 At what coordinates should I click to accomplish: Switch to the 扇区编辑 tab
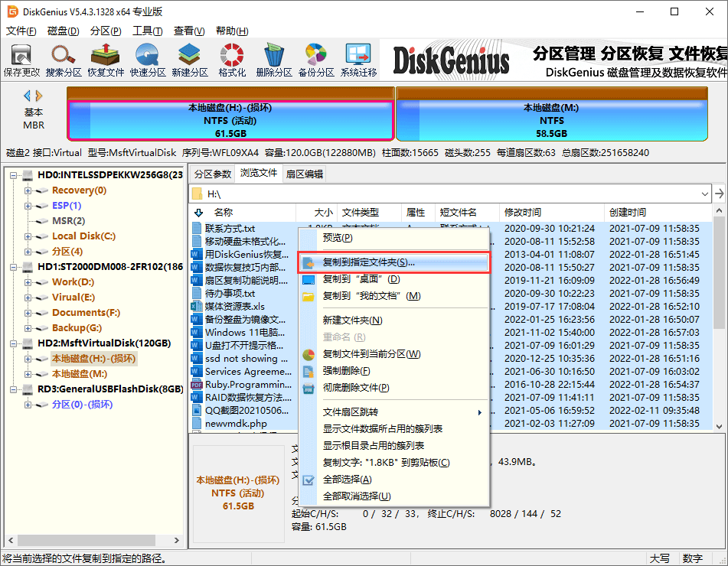304,174
